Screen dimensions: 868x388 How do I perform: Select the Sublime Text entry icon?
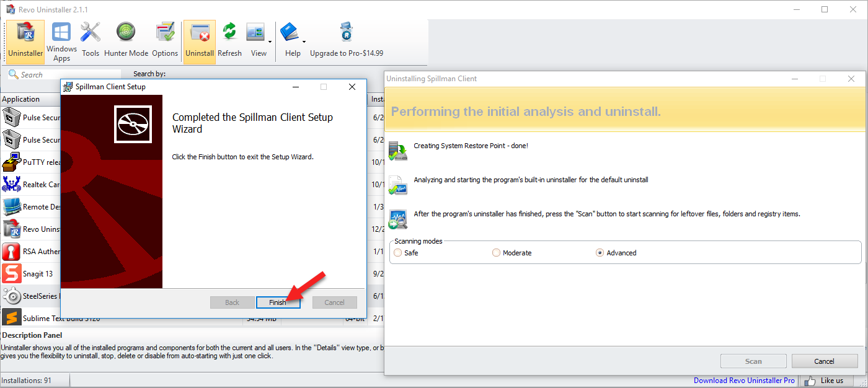[x=11, y=318]
